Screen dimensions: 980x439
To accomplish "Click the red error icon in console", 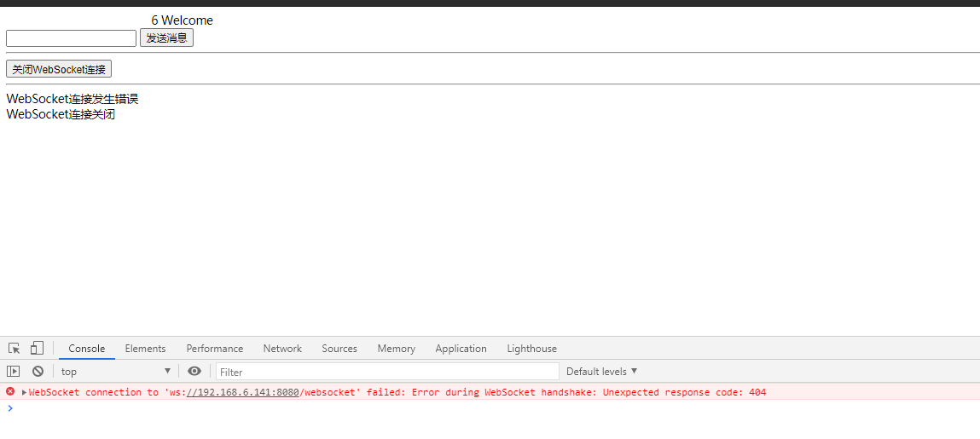I will click(10, 391).
